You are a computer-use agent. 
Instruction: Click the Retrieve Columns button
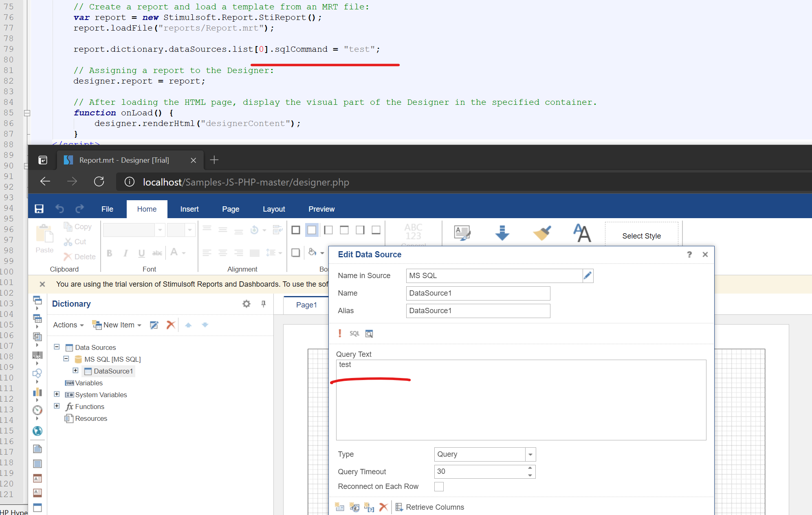tap(429, 507)
